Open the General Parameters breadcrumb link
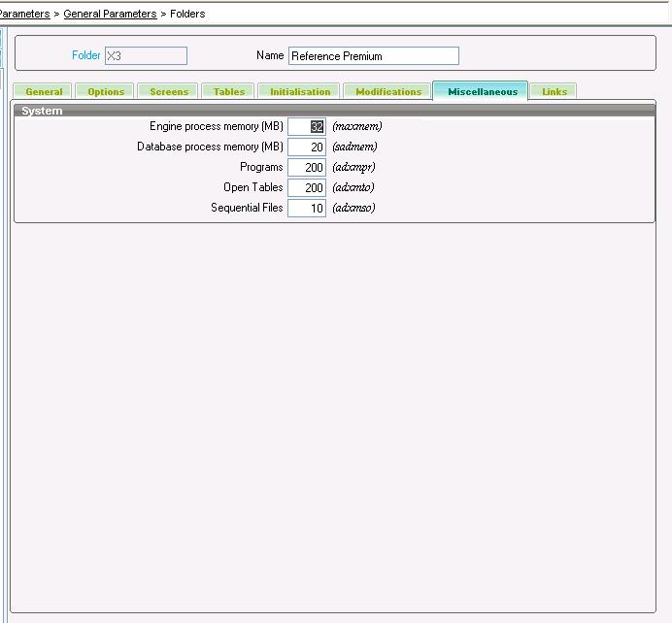 pyautogui.click(x=110, y=14)
